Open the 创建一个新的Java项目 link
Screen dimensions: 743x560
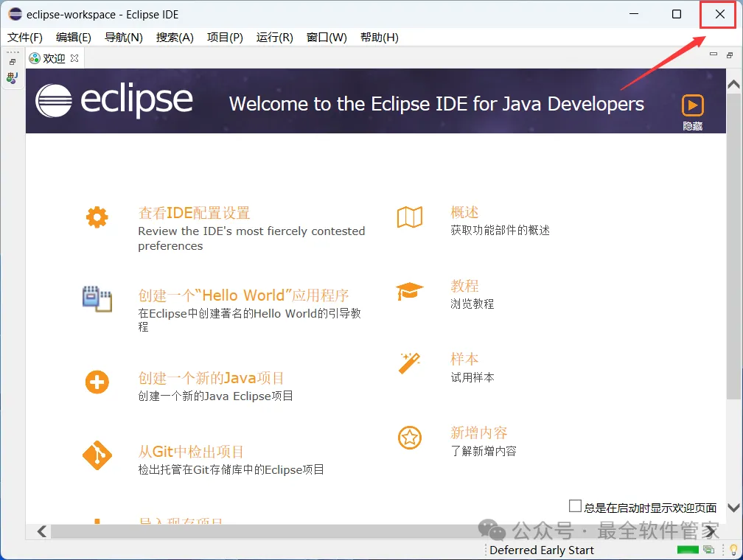click(x=211, y=378)
